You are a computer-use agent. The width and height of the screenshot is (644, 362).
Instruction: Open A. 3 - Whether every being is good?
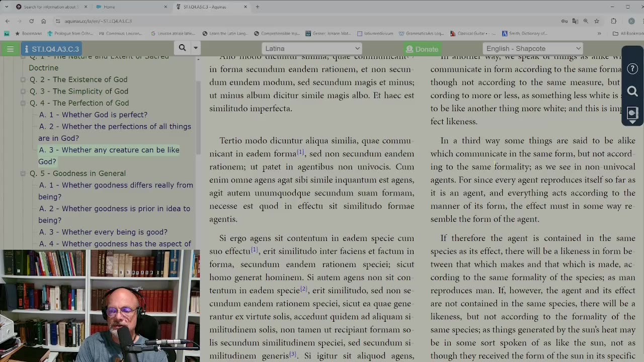(x=103, y=232)
